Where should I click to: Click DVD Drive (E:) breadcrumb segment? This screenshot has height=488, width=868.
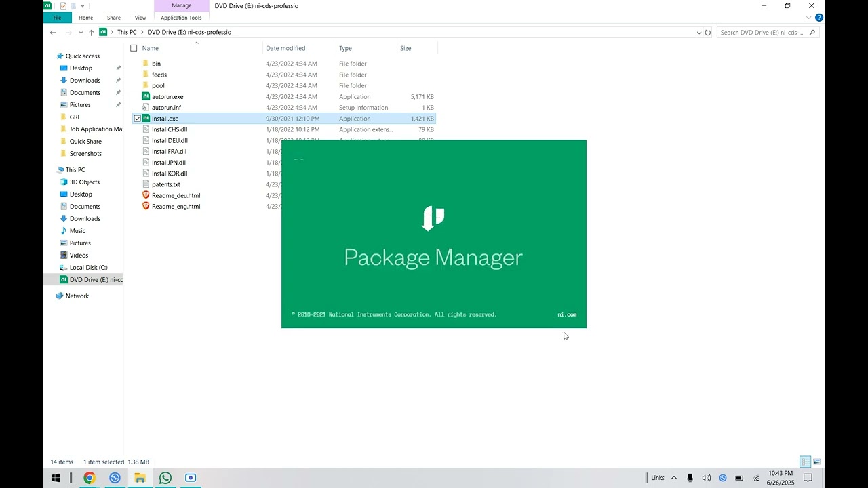coord(189,32)
